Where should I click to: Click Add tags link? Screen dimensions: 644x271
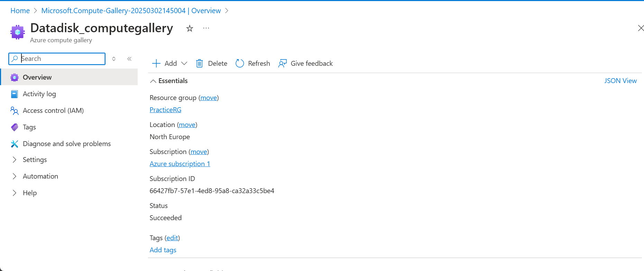163,250
